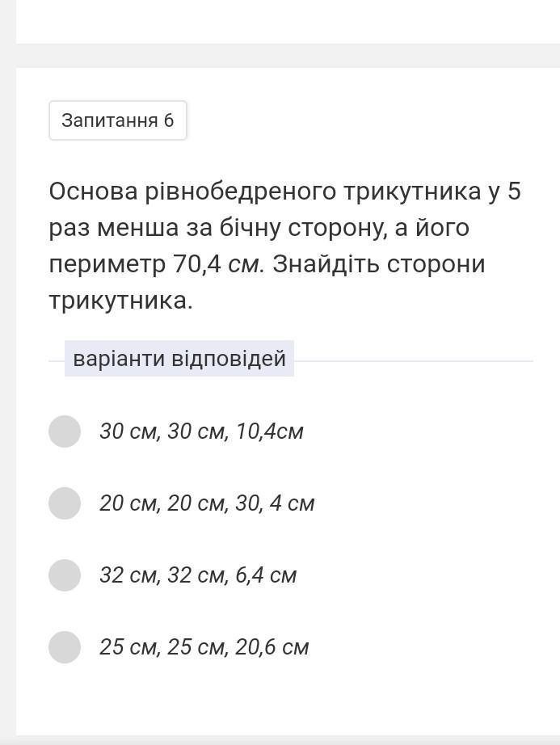560x745 pixels.
Task: Choose radio option 20 см, 20 см, 30, 4 см
Action: [x=65, y=503]
